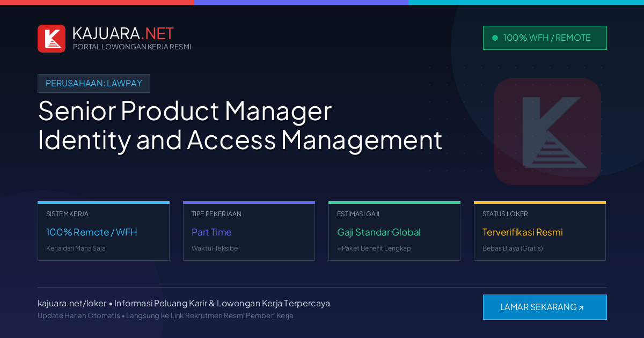Click the Terverifikasi Resmi value
Viewport: 644px width, 338px height.
[x=523, y=232]
